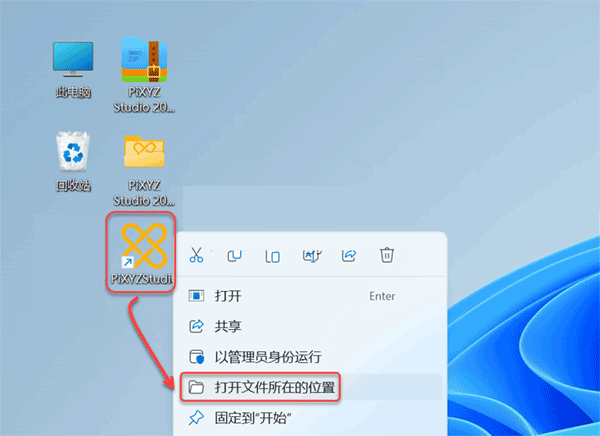This screenshot has height=436, width=600.
Task: Click the shield icon beside 以管理员身份运行
Action: [197, 357]
